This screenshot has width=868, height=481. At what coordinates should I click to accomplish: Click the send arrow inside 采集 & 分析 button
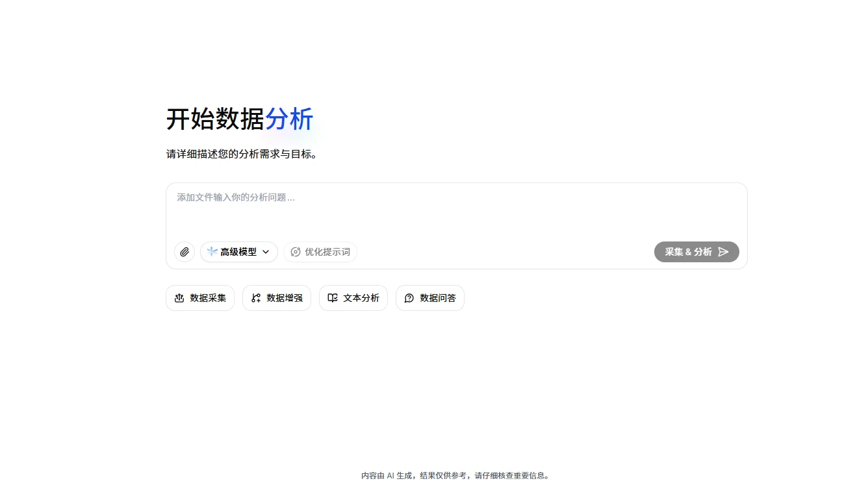point(723,252)
